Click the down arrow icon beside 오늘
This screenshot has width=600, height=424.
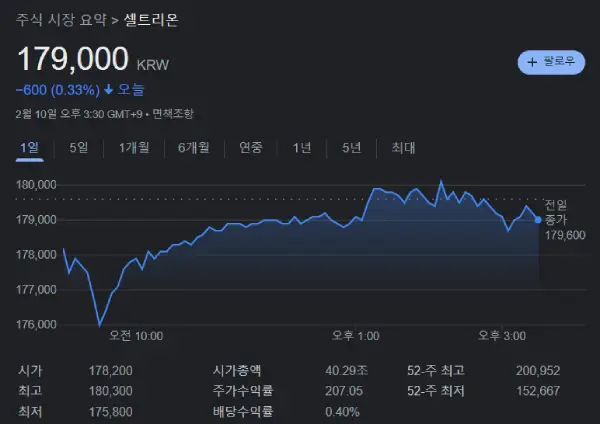click(x=109, y=90)
